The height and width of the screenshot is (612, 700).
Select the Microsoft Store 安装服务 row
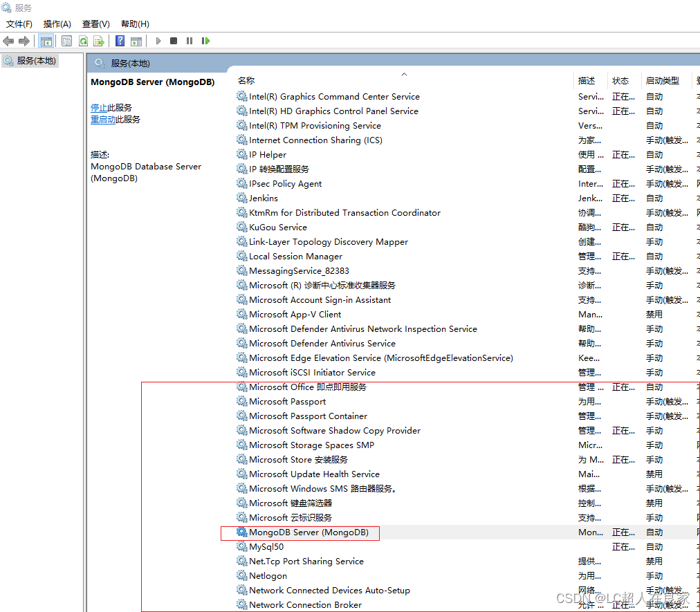click(x=468, y=459)
